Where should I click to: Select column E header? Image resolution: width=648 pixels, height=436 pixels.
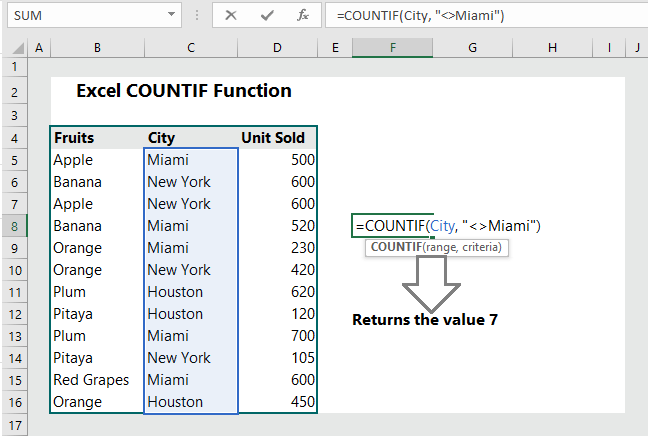[x=335, y=48]
